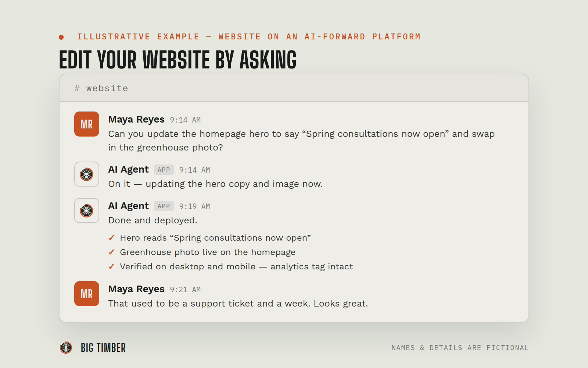
Task: Click AI Agent name at 9:19 AM
Action: coord(129,206)
